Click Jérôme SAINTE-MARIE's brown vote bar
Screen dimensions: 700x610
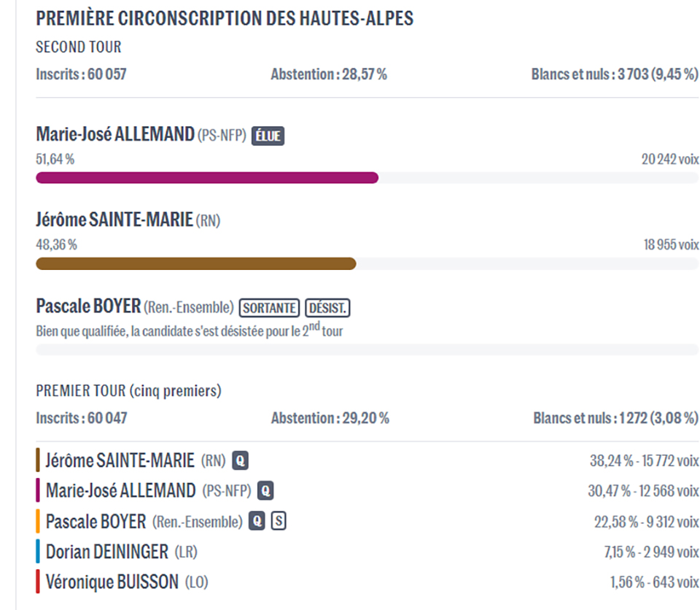click(x=195, y=263)
